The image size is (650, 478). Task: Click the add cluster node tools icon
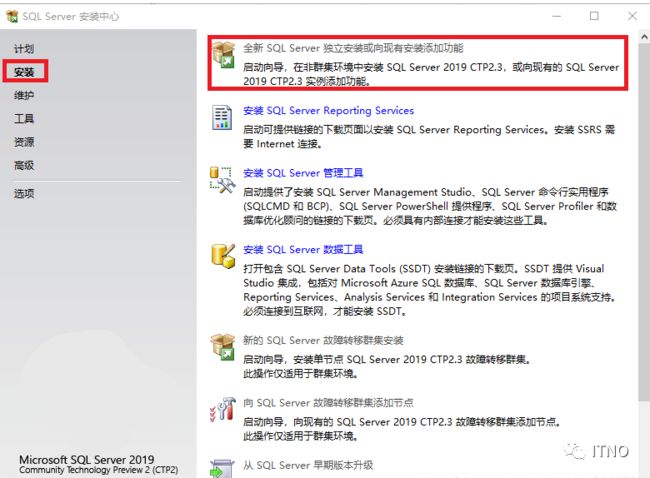223,409
